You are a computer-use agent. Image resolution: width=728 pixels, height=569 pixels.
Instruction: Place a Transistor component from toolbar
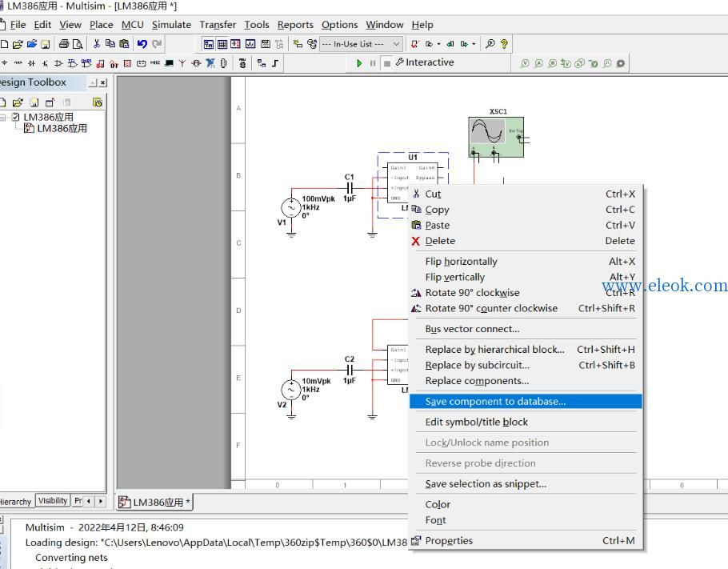click(45, 63)
